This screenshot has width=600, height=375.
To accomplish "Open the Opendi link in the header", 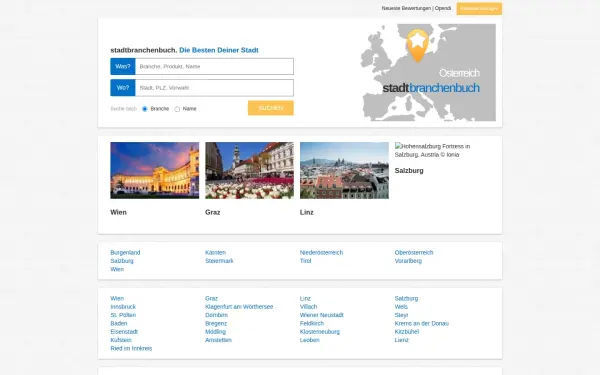I will pos(443,8).
